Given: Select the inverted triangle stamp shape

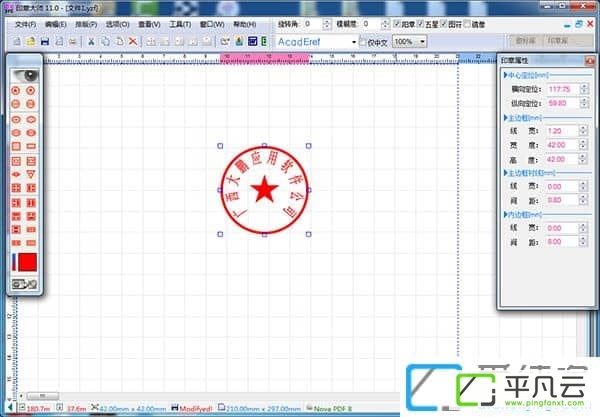Looking at the screenshot, I should [x=31, y=174].
